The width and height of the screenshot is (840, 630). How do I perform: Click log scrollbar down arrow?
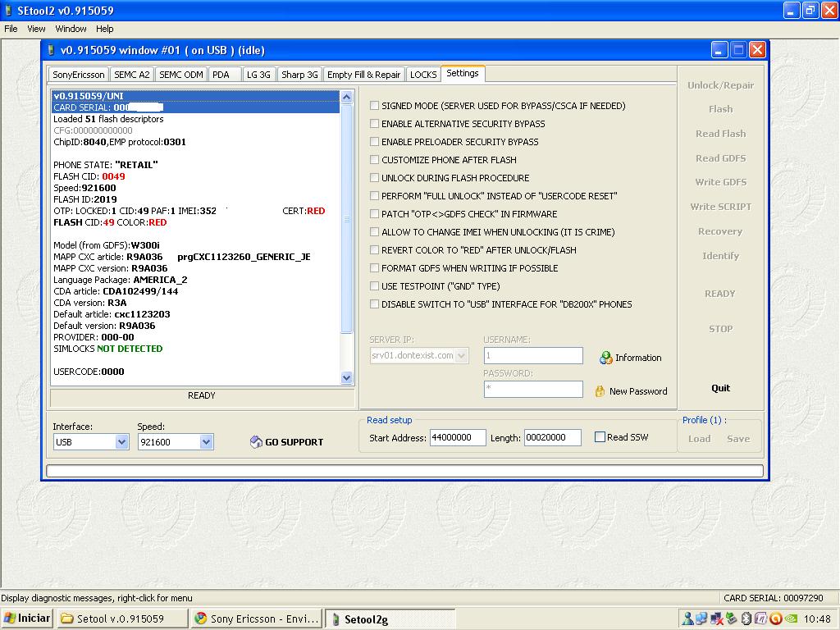click(x=347, y=377)
